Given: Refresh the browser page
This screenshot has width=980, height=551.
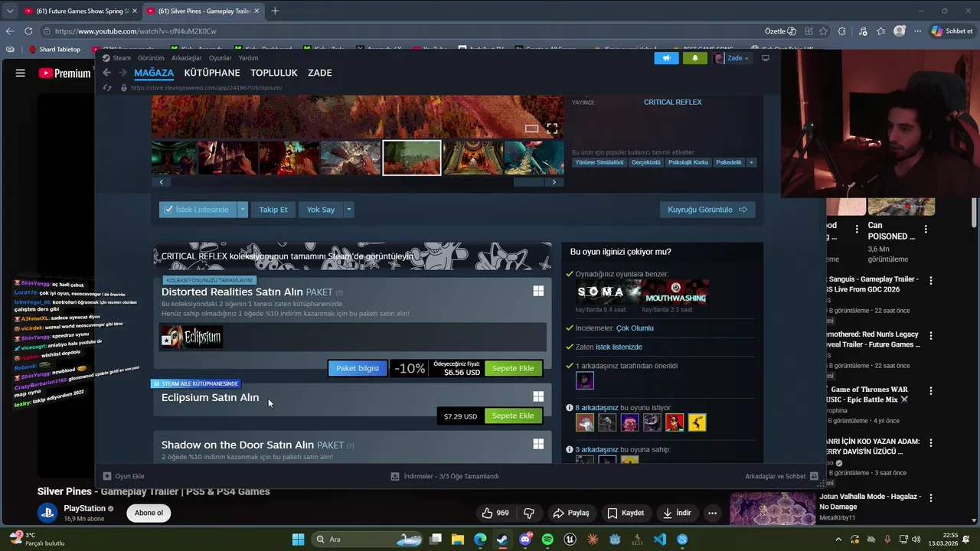Looking at the screenshot, I should point(28,31).
